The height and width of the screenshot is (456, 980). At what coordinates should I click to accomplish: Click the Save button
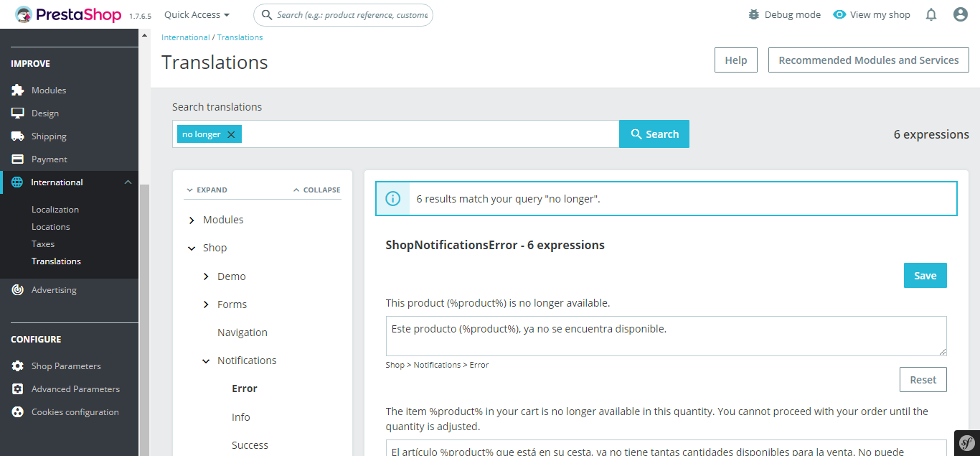(925, 276)
